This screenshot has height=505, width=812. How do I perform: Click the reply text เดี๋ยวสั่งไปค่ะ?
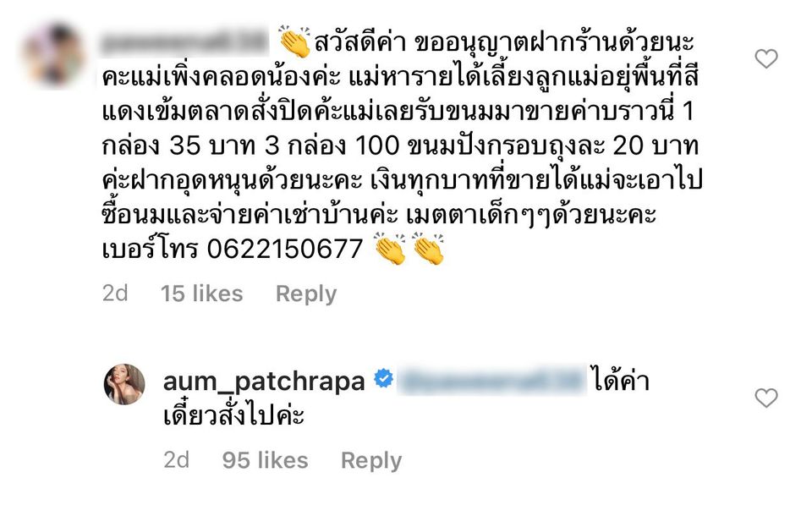(233, 416)
